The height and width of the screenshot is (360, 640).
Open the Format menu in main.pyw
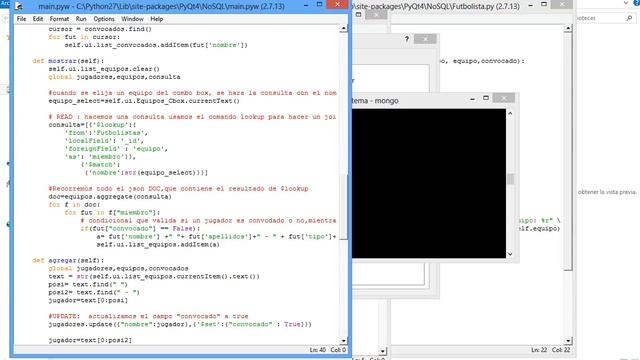59,19
